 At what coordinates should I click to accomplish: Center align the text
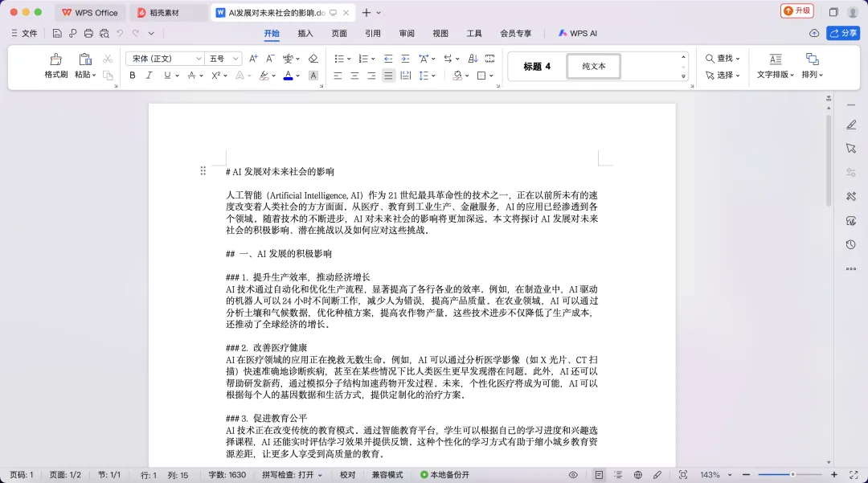[354, 76]
